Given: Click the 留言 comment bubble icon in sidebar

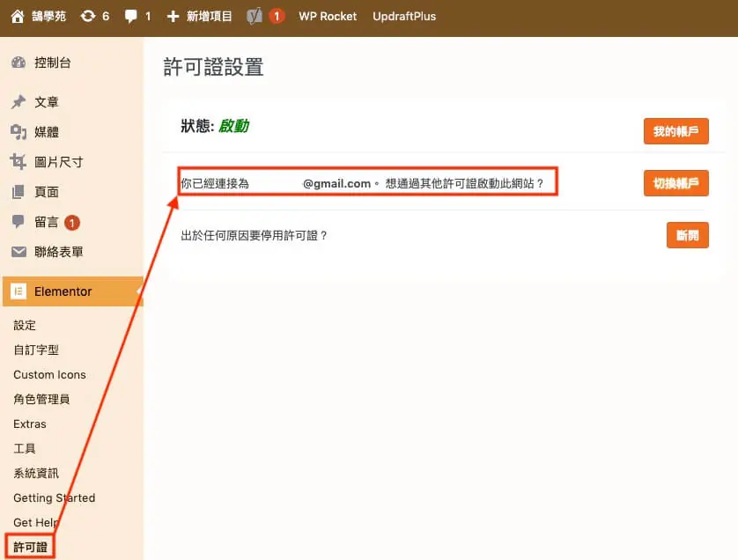Looking at the screenshot, I should point(18,222).
